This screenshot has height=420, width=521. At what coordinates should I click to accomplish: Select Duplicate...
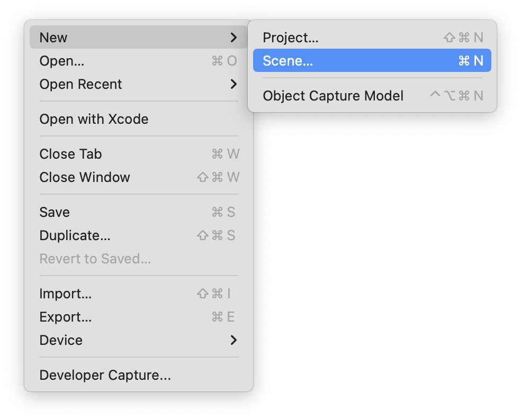pyautogui.click(x=75, y=235)
